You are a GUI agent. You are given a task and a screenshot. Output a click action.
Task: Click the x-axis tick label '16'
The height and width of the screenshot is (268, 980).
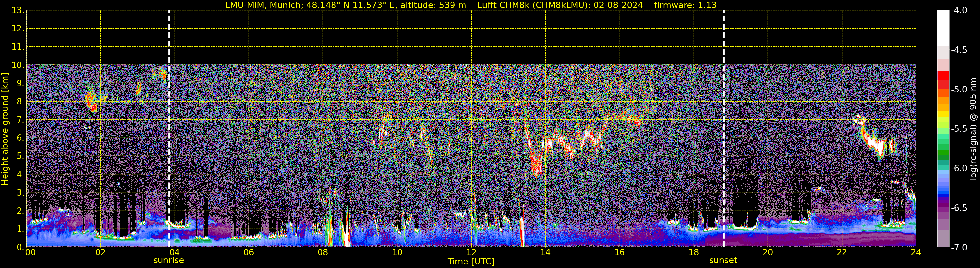coord(620,252)
